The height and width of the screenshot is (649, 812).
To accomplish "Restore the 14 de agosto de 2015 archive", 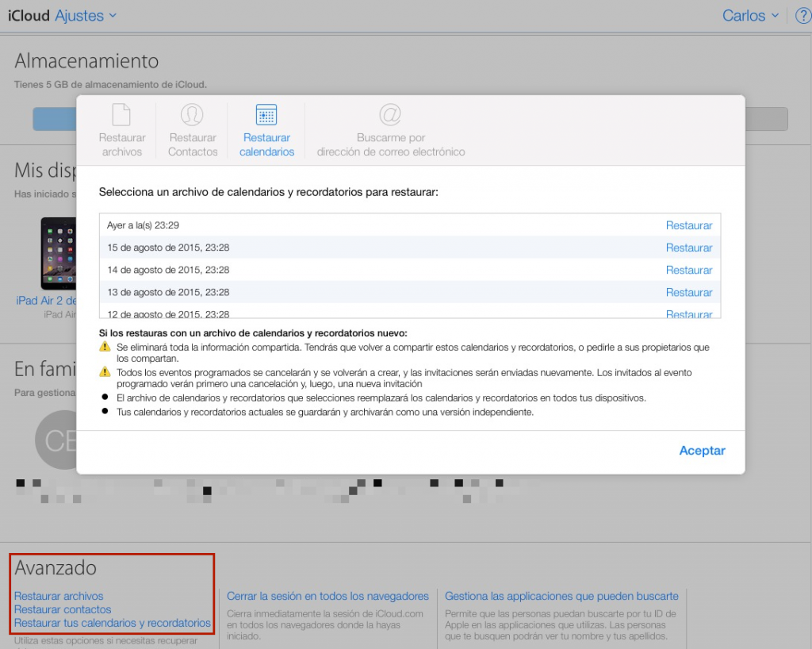I will tap(689, 270).
